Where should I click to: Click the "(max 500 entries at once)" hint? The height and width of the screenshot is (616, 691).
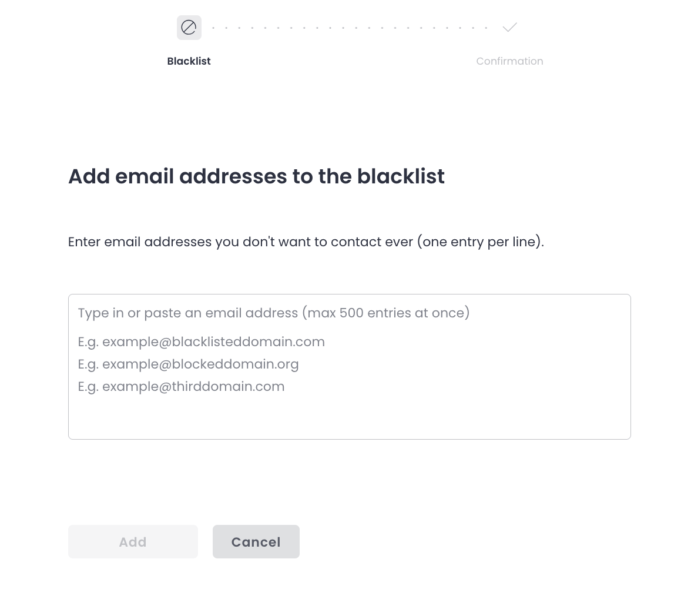[x=386, y=313]
